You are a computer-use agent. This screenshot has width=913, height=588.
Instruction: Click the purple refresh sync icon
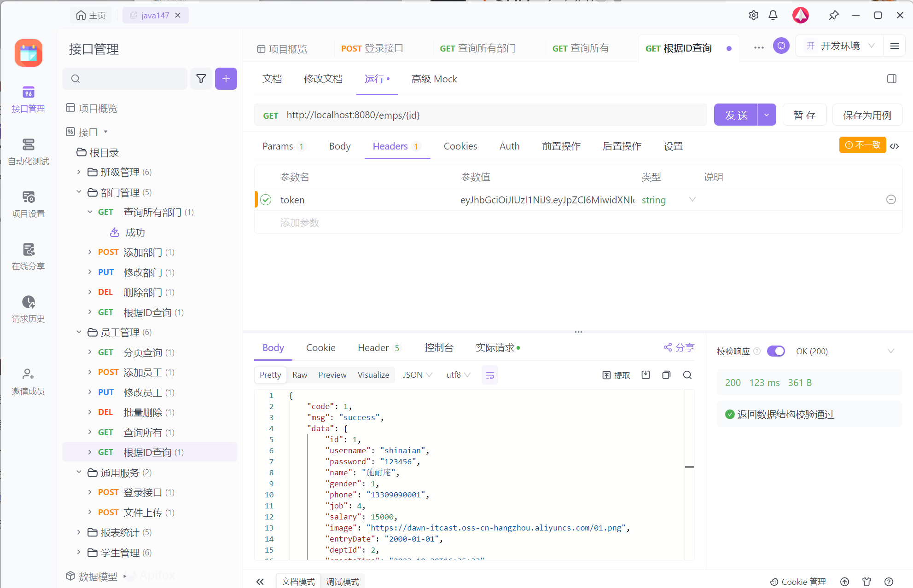[781, 46]
